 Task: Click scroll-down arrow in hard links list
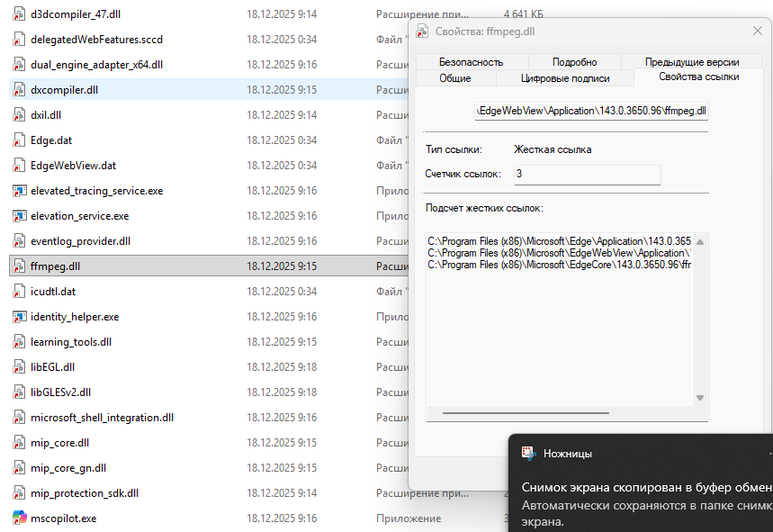pos(700,397)
